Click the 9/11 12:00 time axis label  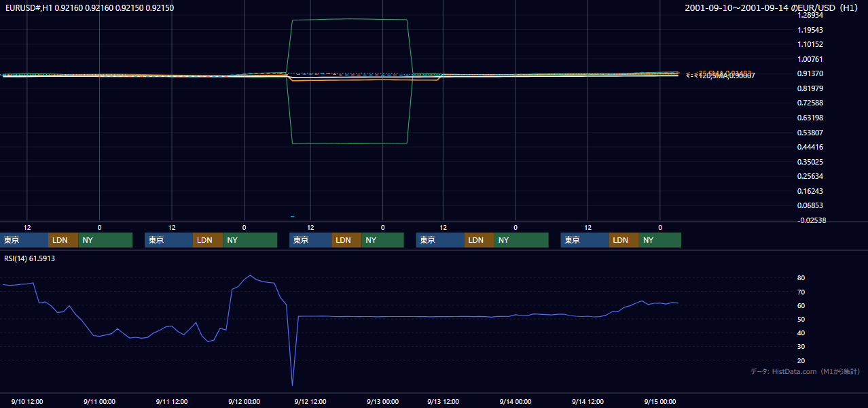(171, 401)
